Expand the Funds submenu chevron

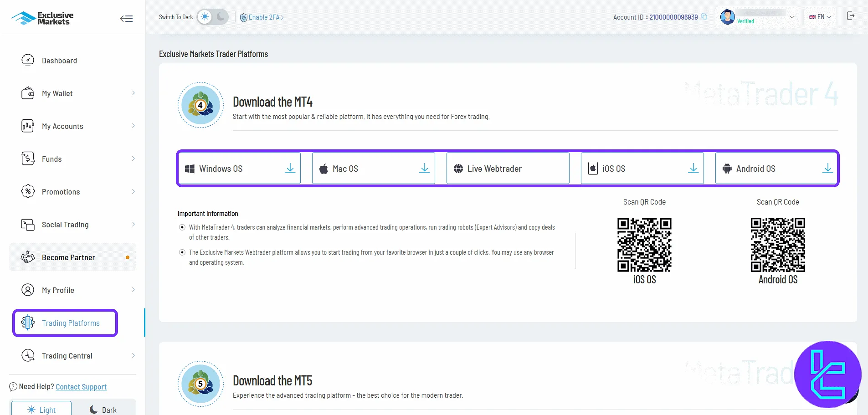133,159
